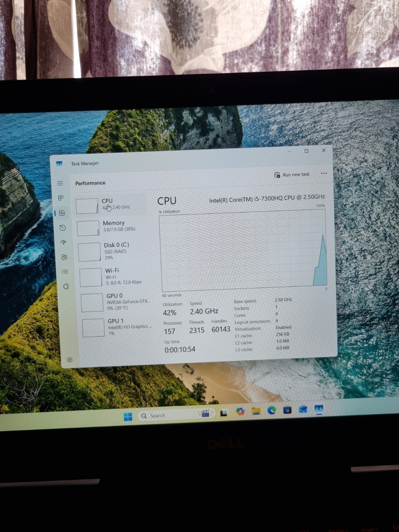Click the 42% utilization value
This screenshot has height=532, width=399.
[x=170, y=313]
